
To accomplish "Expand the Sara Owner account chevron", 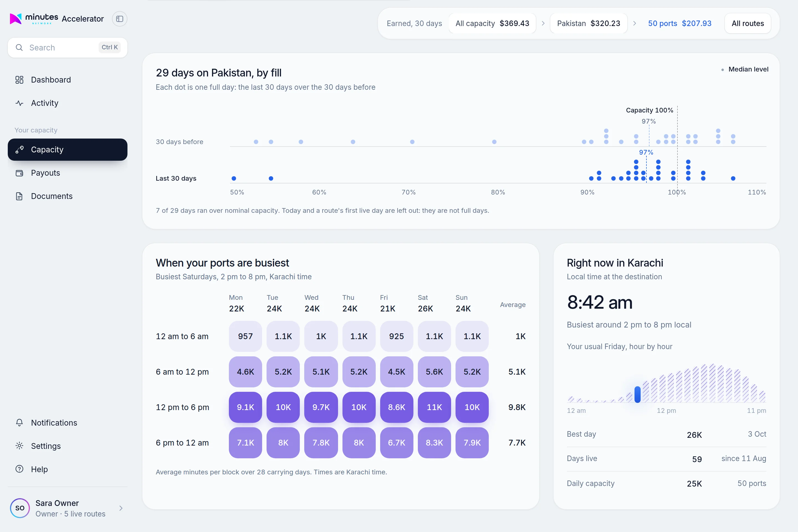I will [x=121, y=508].
